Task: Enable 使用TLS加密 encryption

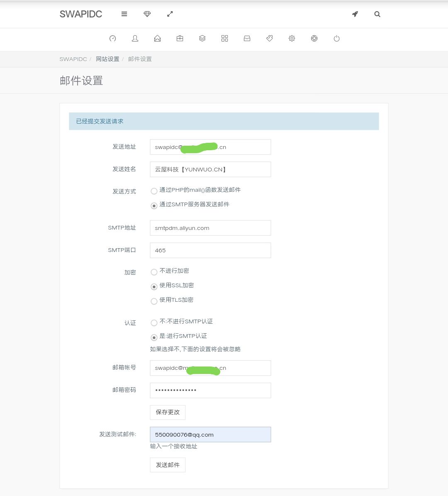Action: tap(154, 301)
